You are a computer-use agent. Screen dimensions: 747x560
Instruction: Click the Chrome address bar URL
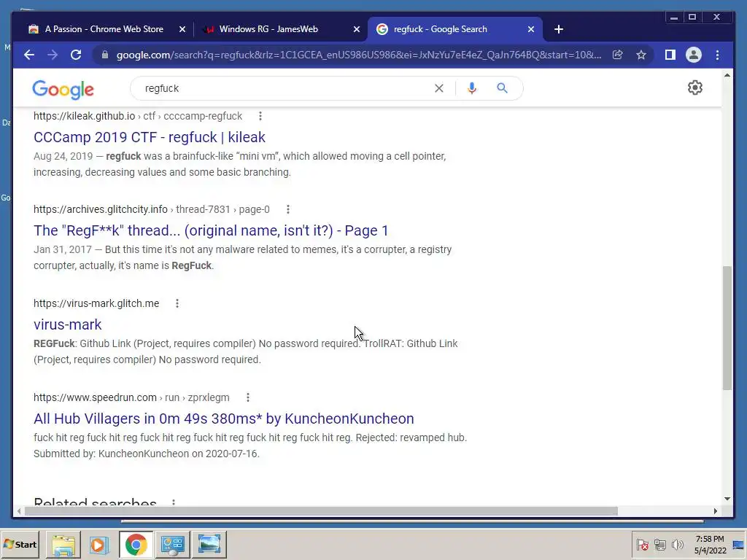(x=358, y=55)
